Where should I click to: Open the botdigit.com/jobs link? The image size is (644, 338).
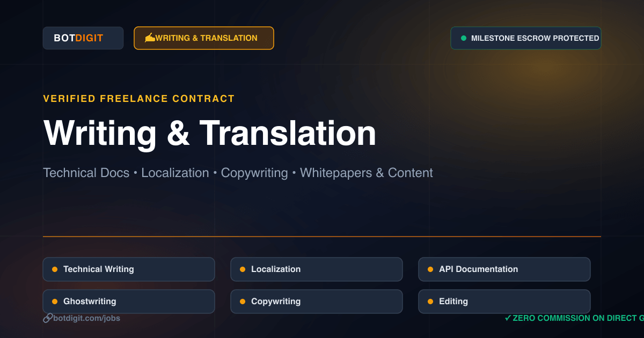86,318
